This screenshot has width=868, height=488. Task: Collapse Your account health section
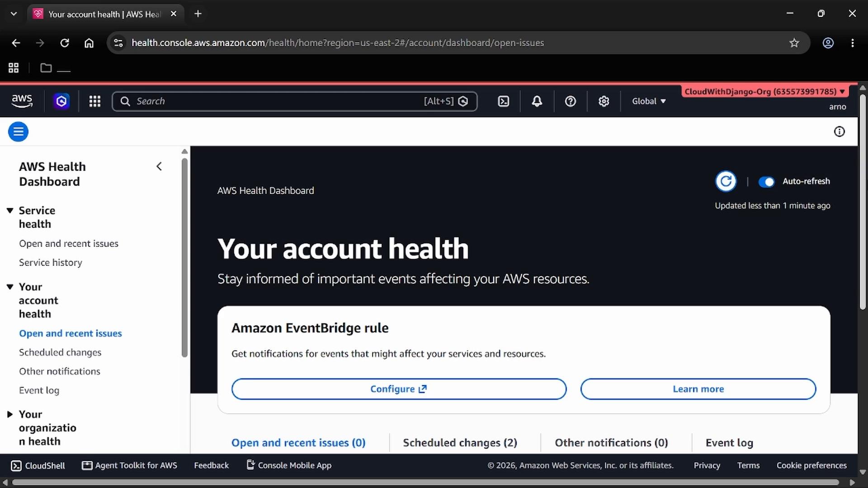10,287
